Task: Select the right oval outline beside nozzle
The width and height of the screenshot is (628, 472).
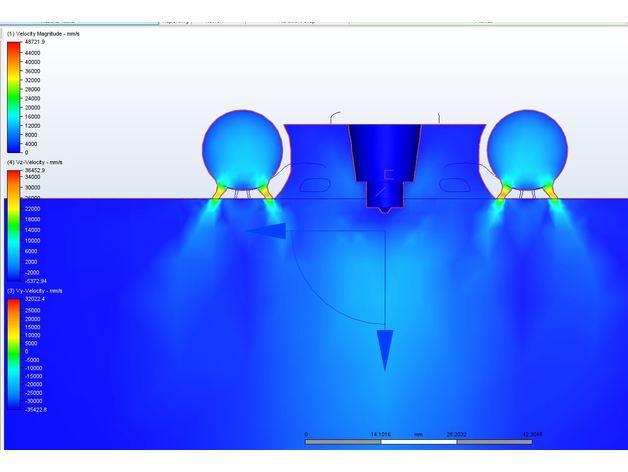Action: tap(453, 183)
